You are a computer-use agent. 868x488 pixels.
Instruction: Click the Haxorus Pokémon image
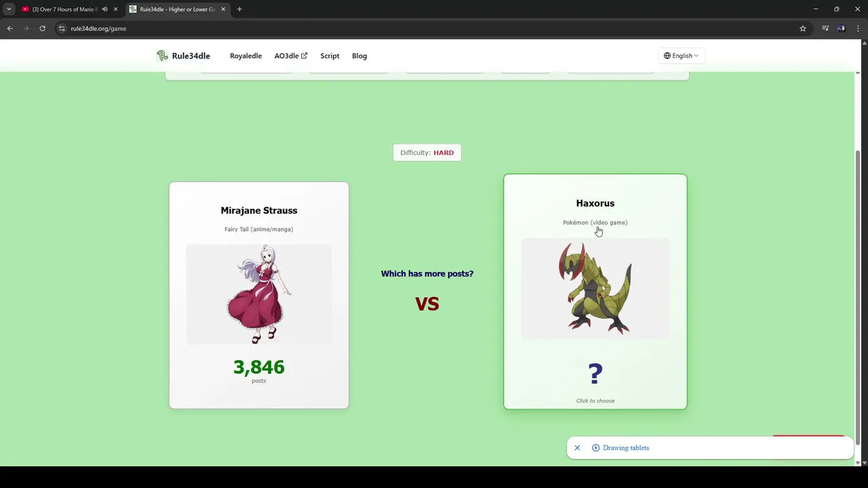pos(595,288)
